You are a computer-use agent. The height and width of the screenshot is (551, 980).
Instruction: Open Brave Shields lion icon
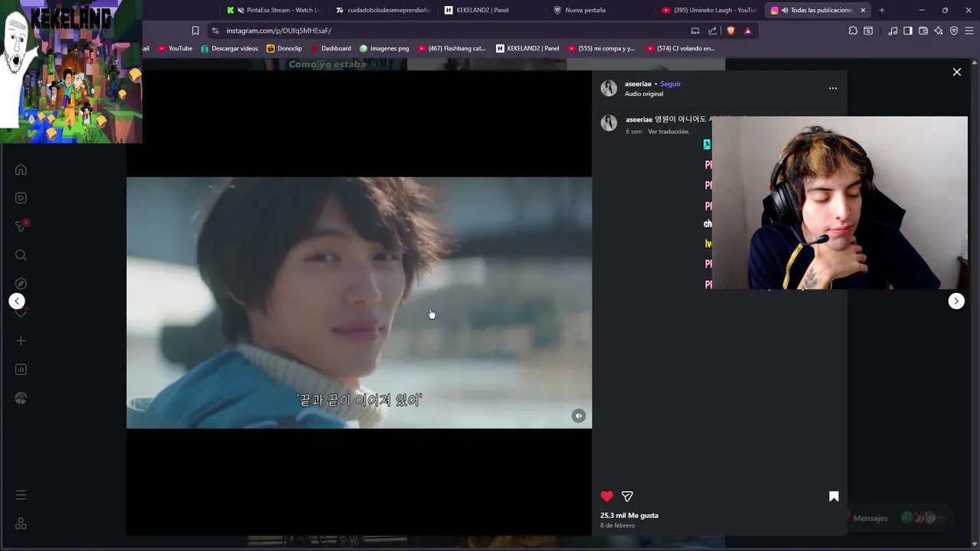click(730, 31)
